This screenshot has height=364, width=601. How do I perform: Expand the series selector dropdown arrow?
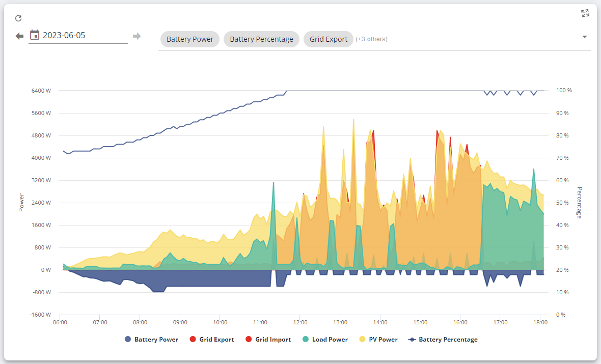click(x=585, y=37)
